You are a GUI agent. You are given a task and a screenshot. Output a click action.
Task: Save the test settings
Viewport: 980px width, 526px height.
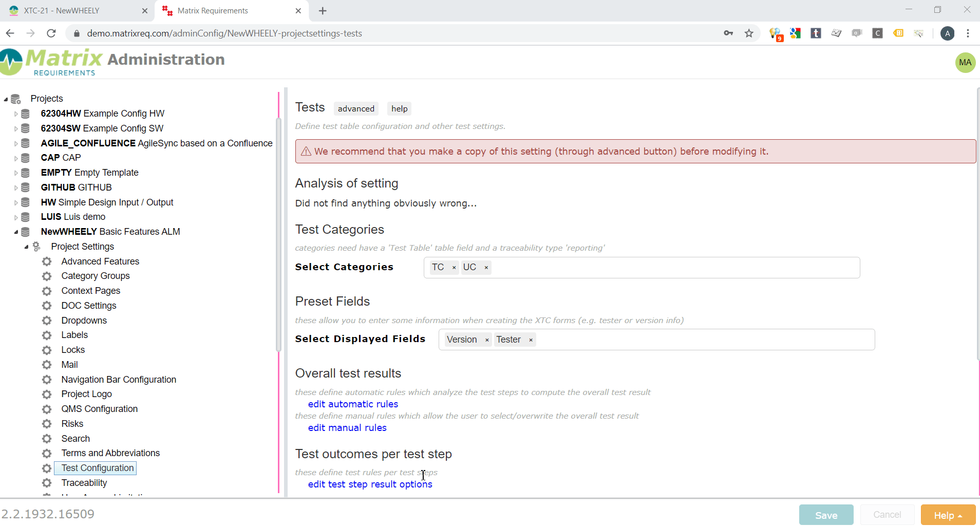[826, 515]
